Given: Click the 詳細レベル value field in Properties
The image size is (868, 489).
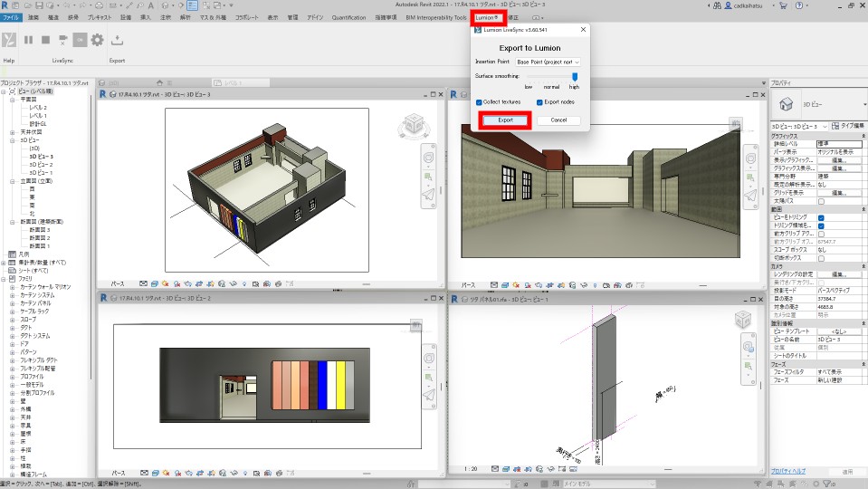Looking at the screenshot, I should [x=839, y=144].
